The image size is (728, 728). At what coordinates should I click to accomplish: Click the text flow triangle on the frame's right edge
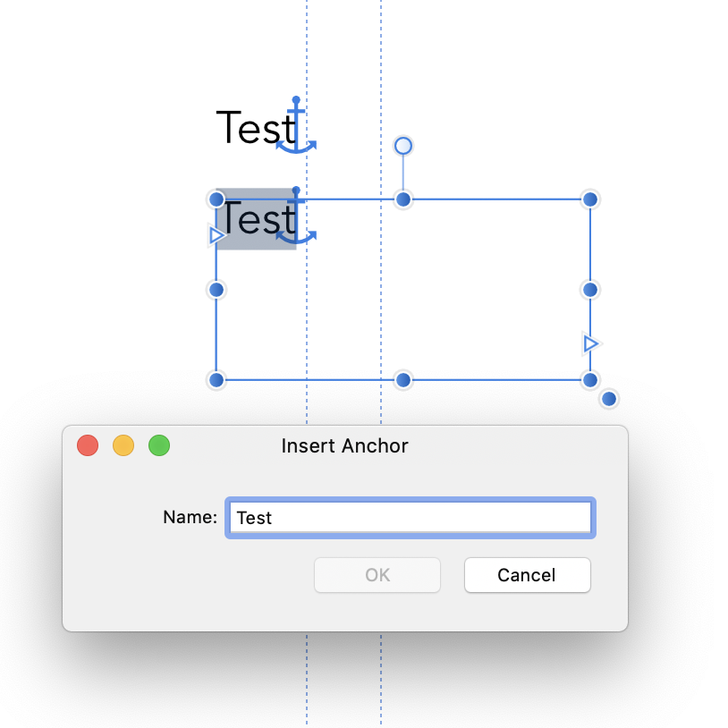pos(590,343)
